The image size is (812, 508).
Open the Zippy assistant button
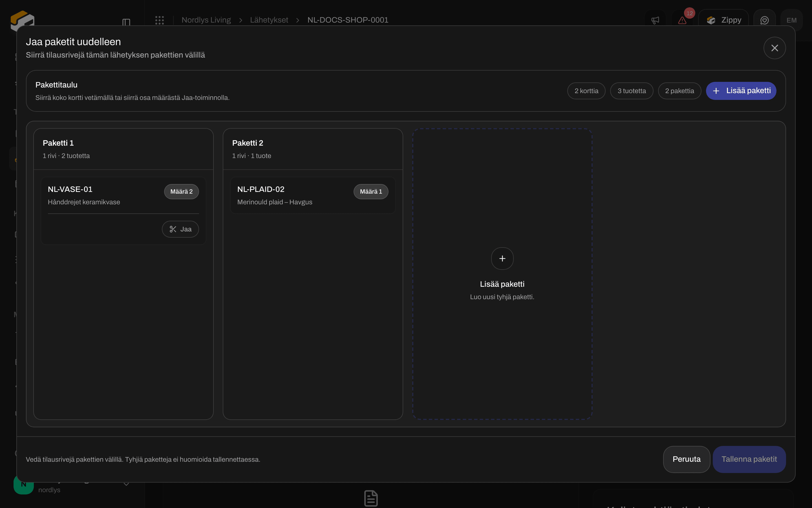pos(723,20)
